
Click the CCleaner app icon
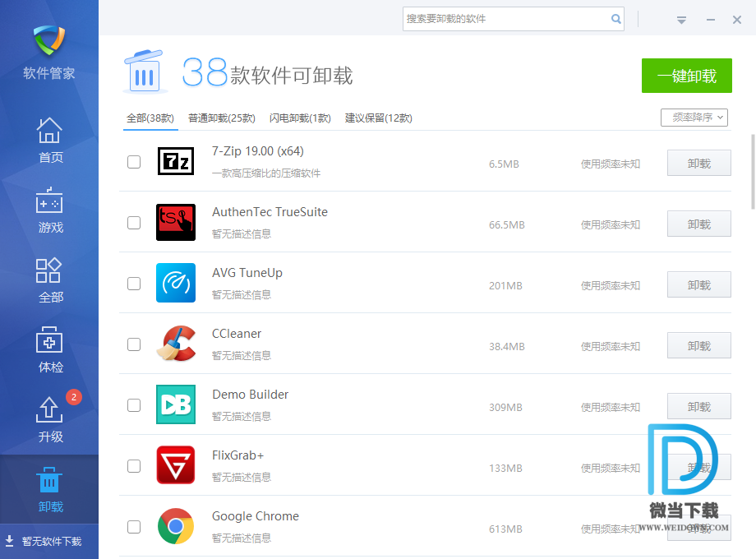click(x=176, y=344)
